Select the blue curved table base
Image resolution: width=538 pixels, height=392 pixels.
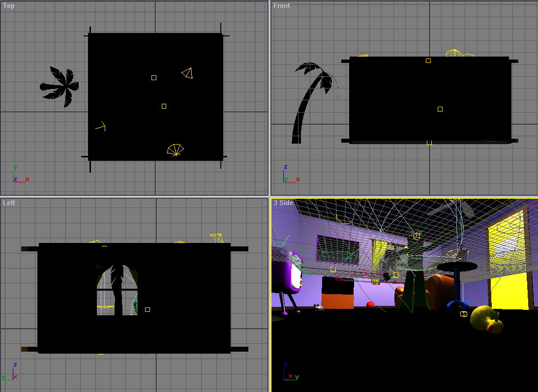tap(457, 306)
